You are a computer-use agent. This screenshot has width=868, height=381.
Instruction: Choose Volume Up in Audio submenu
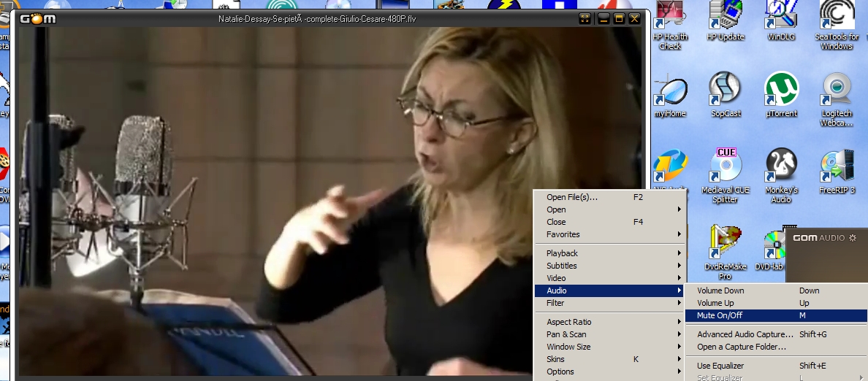coord(775,303)
